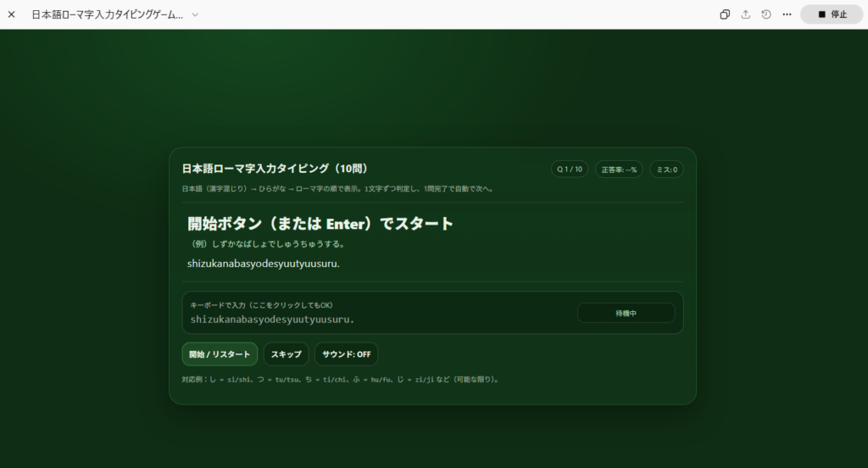
Task: Click the ミス: 0 miss counter badge
Action: click(x=666, y=170)
